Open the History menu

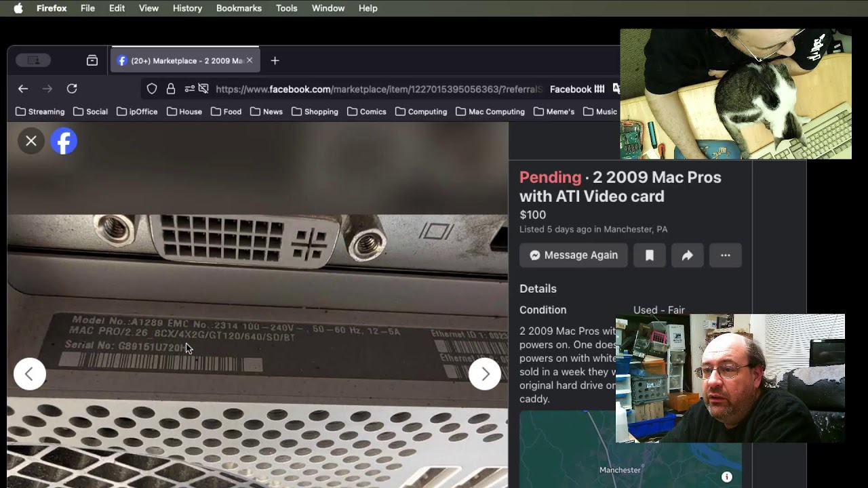[x=187, y=8]
